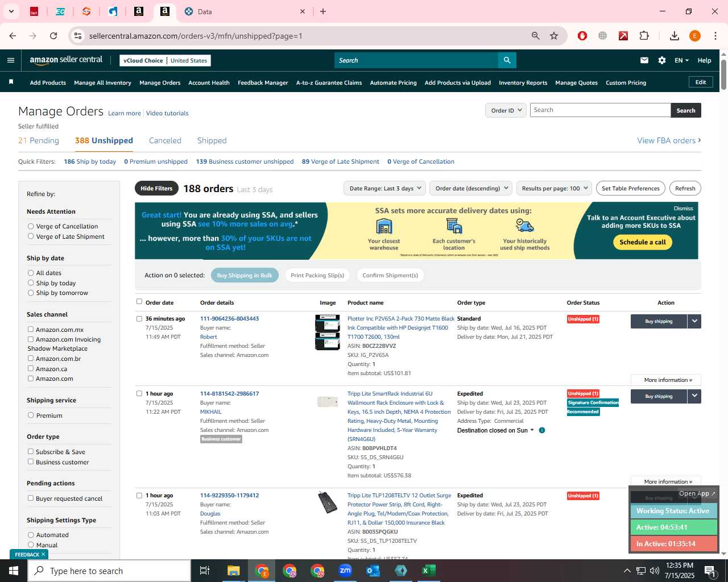The image size is (728, 582).
Task: Open Destination closed on Sun dropdown
Action: (x=495, y=430)
